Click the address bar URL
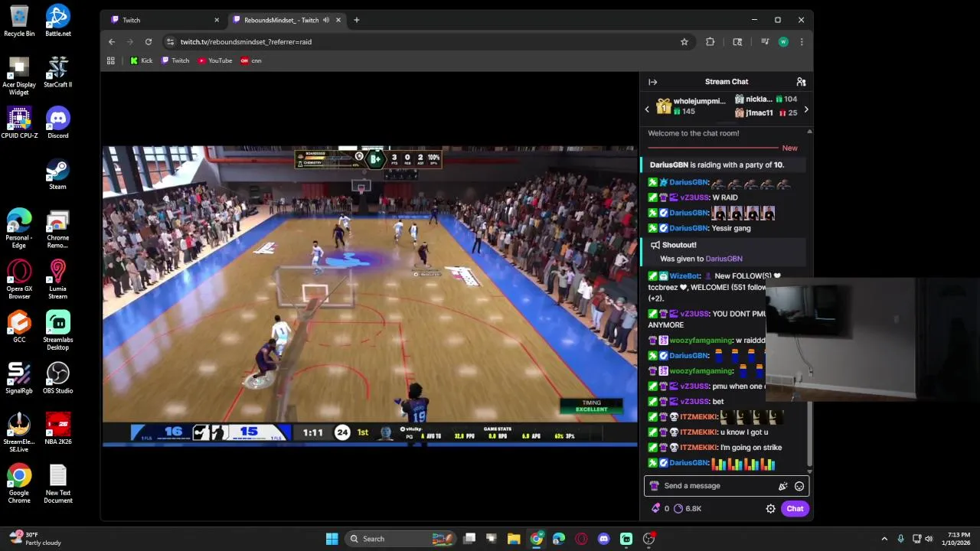 click(x=246, y=42)
